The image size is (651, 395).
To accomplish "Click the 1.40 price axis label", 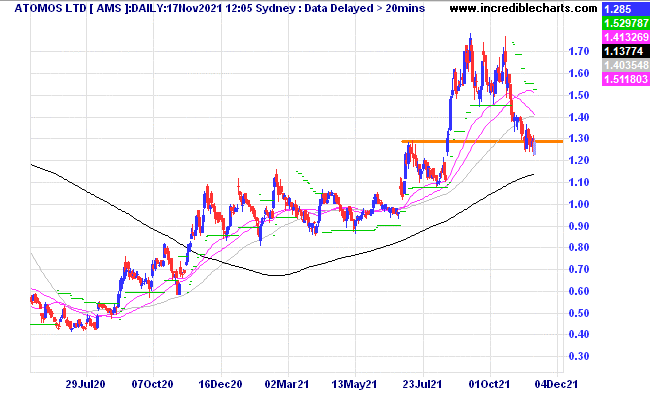I will click(x=579, y=117).
